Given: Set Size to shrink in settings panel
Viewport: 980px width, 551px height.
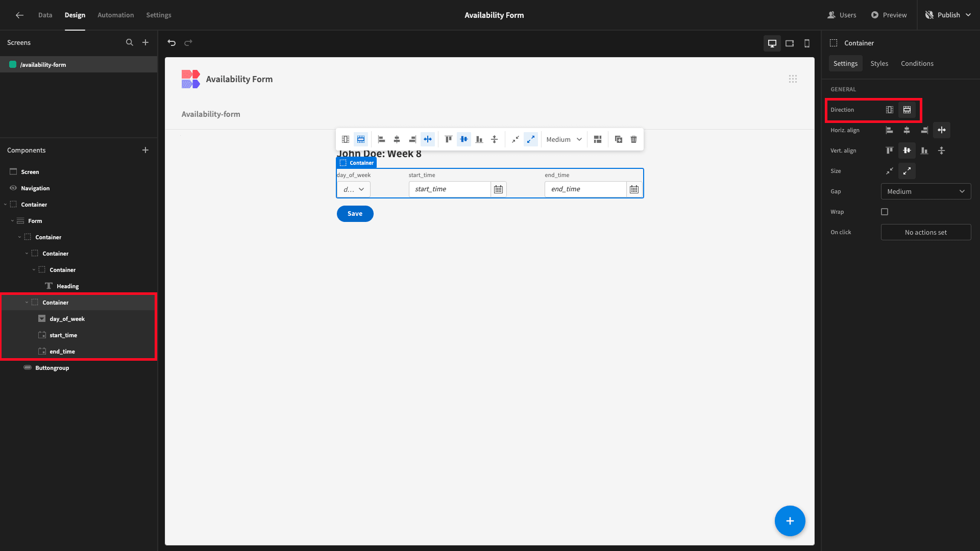Looking at the screenshot, I should click(x=890, y=171).
